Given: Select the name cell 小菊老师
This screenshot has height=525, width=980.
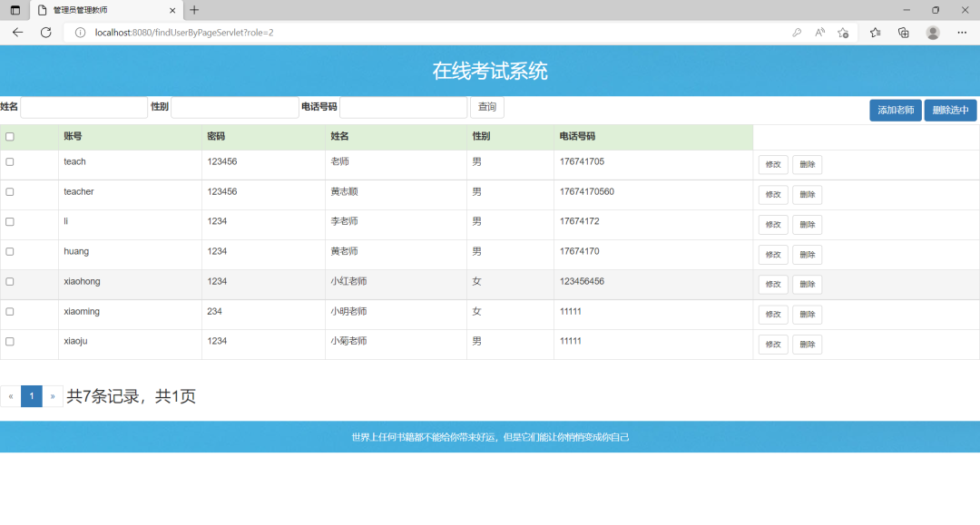Looking at the screenshot, I should [348, 342].
